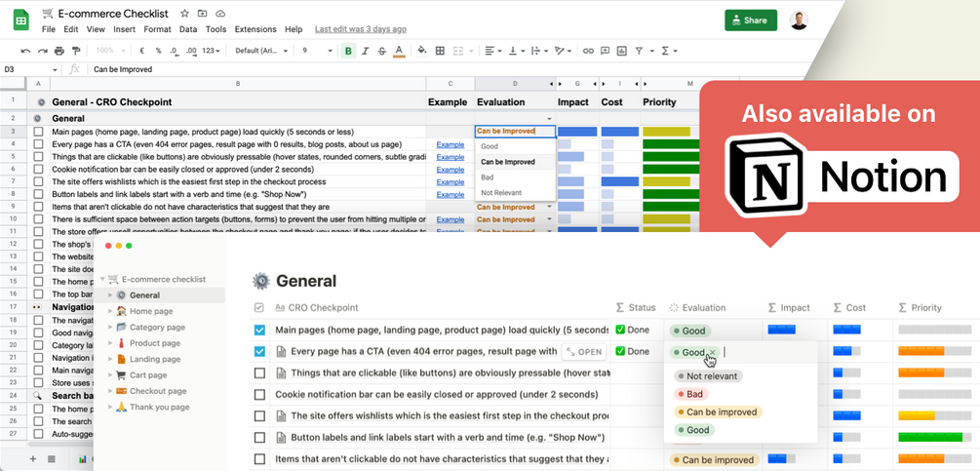Image resolution: width=980 pixels, height=471 pixels.
Task: Tick checkbox for 'Cookie notification bar' in Sheets
Action: [39, 170]
